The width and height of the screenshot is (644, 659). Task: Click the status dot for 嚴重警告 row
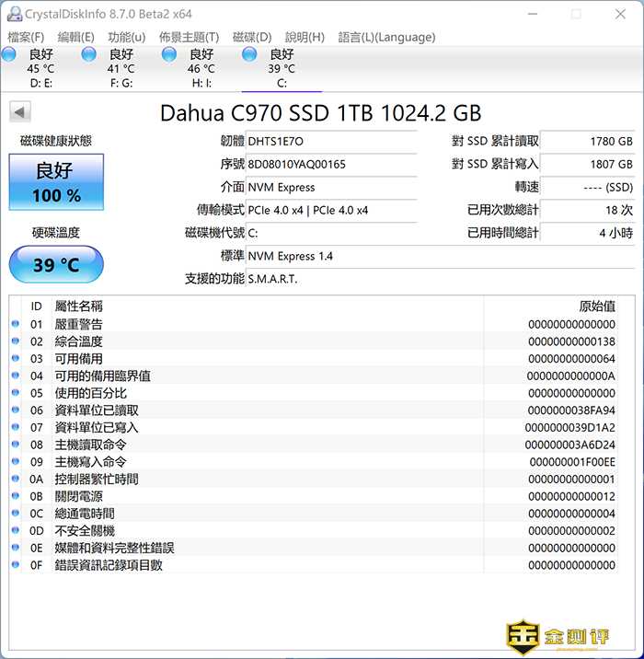(16, 324)
